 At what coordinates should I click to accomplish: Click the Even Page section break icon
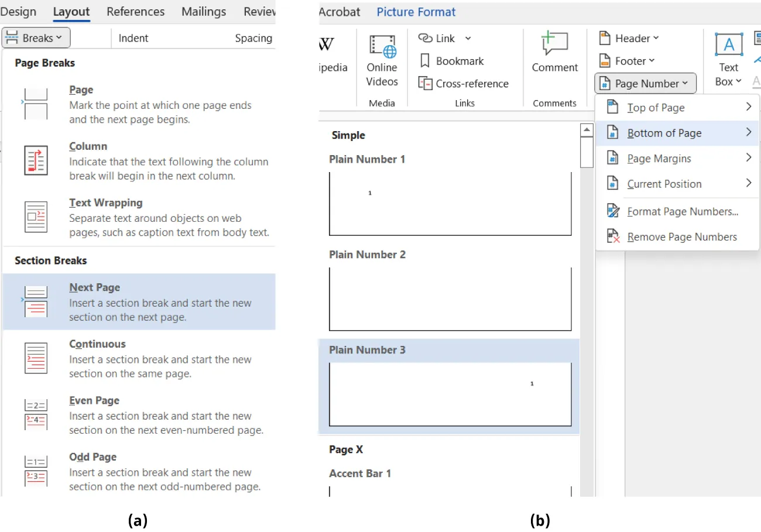(x=36, y=414)
